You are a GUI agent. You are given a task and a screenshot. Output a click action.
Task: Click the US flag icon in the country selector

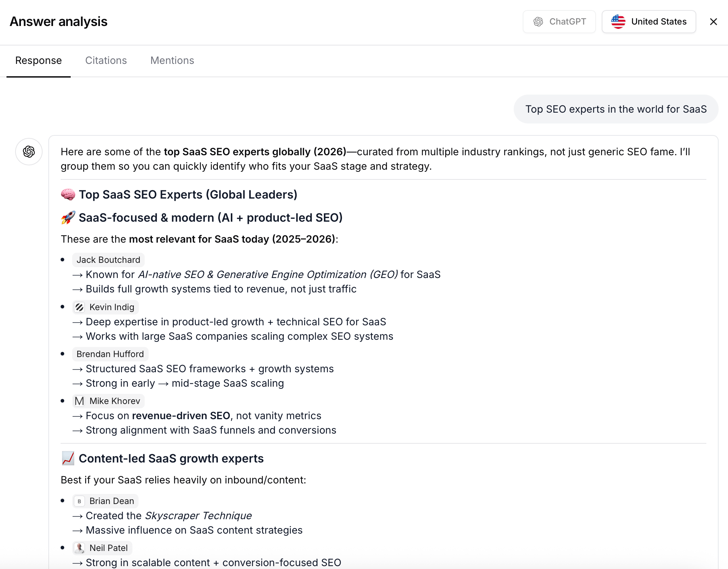(618, 21)
